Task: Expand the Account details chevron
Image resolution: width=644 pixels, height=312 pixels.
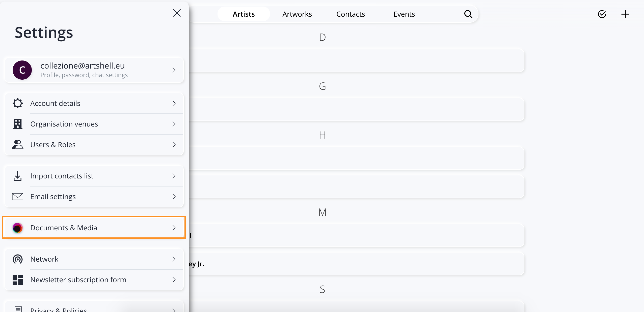Action: click(174, 103)
